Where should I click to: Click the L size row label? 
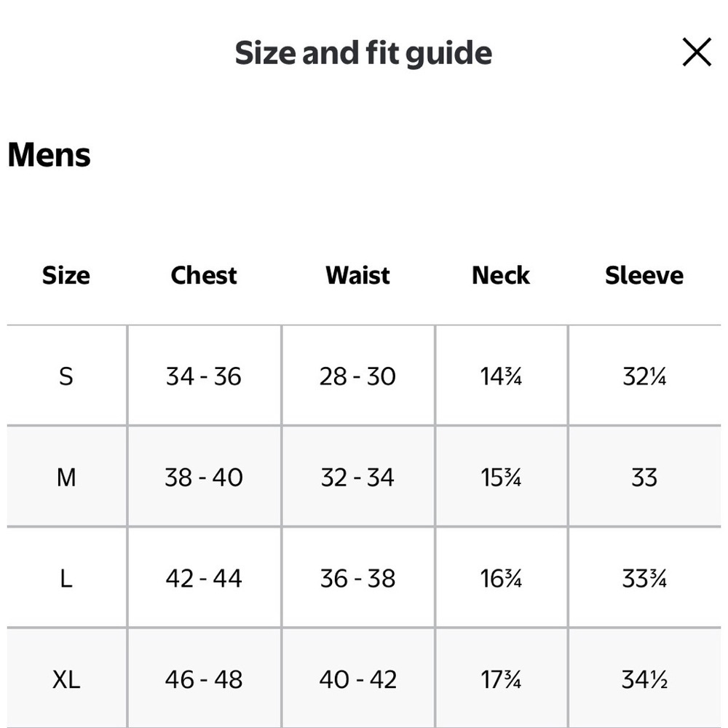click(x=66, y=579)
